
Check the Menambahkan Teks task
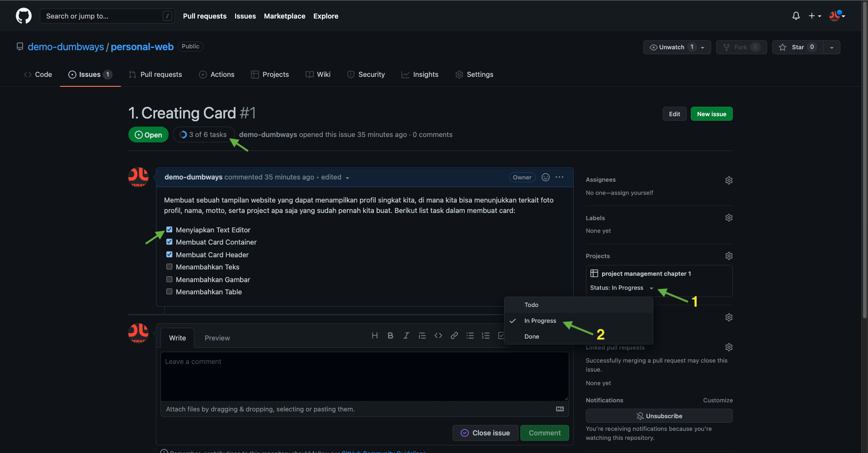point(170,267)
